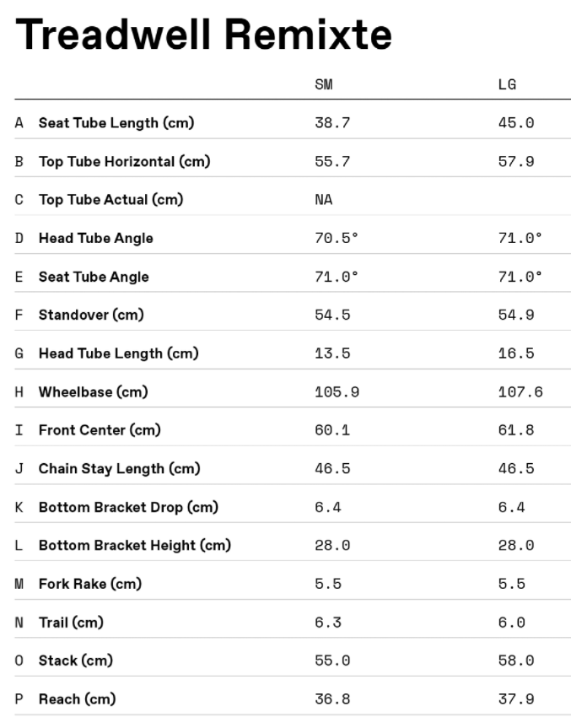Click the NA value for Top Tube Actual
This screenshot has height=728, width=571.
[324, 200]
